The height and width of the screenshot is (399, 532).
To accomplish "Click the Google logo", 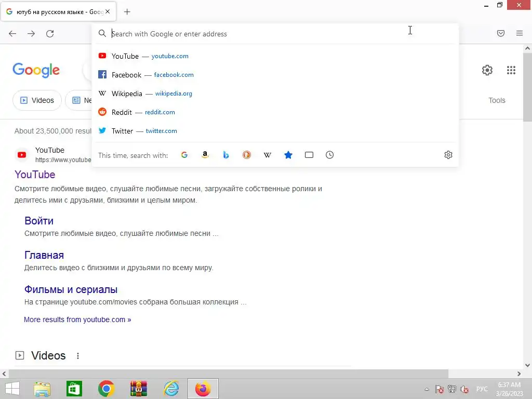I will (x=36, y=70).
